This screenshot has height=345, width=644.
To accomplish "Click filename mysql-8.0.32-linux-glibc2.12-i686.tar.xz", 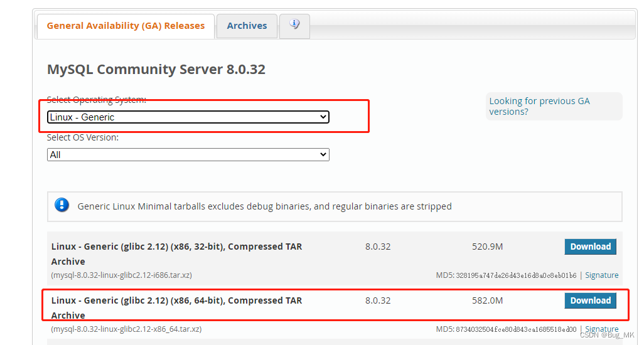I will coord(122,275).
